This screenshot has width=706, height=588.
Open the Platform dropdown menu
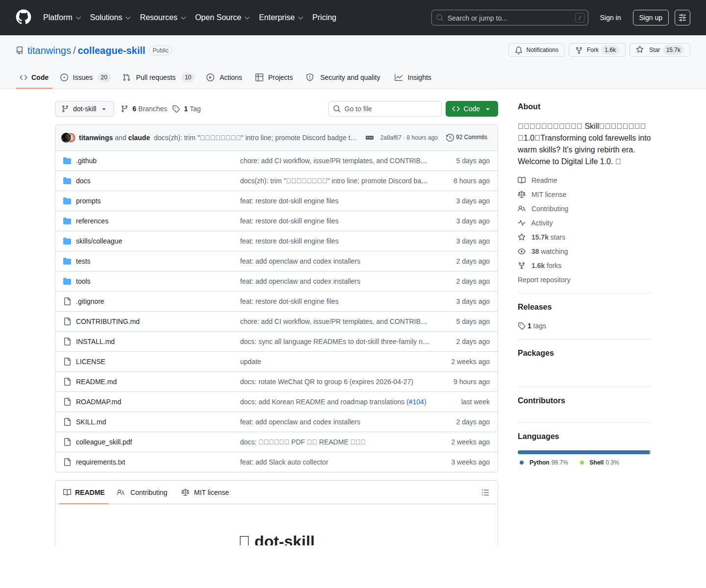pos(62,18)
